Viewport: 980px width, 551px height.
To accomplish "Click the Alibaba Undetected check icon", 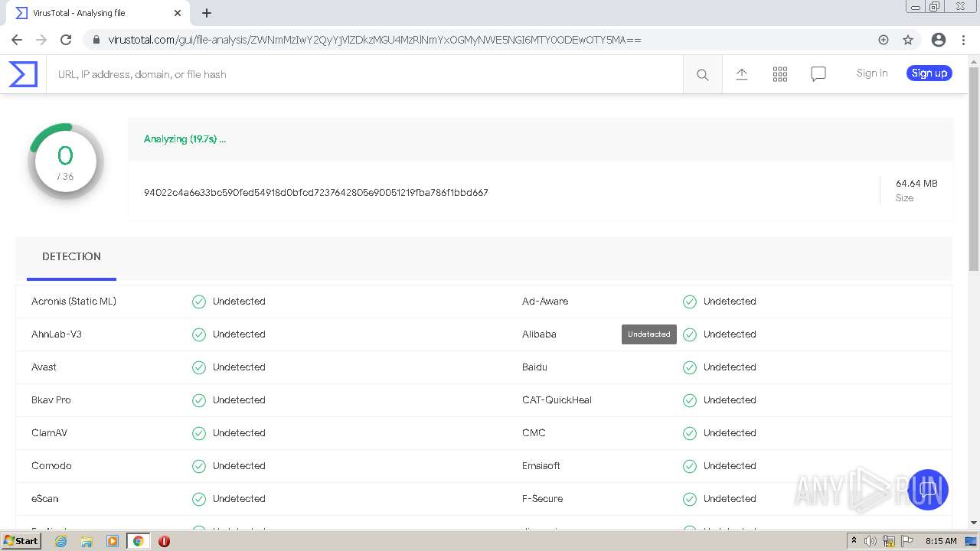I will (690, 334).
